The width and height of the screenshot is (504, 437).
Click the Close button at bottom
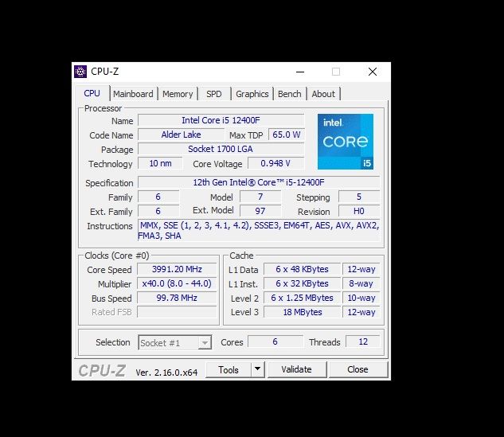point(357,369)
